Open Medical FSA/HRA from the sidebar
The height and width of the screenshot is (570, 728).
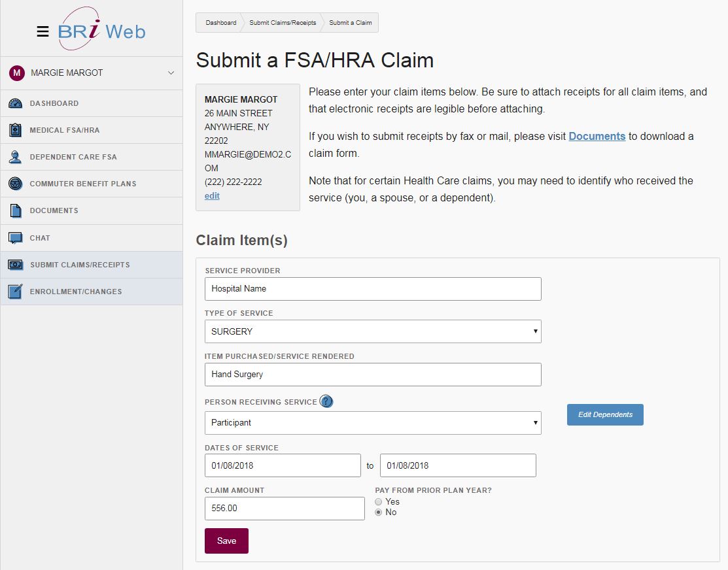(16, 129)
